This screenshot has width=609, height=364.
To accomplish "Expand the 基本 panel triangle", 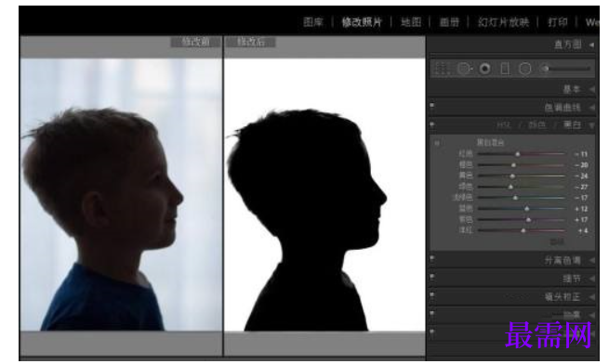I will (591, 89).
